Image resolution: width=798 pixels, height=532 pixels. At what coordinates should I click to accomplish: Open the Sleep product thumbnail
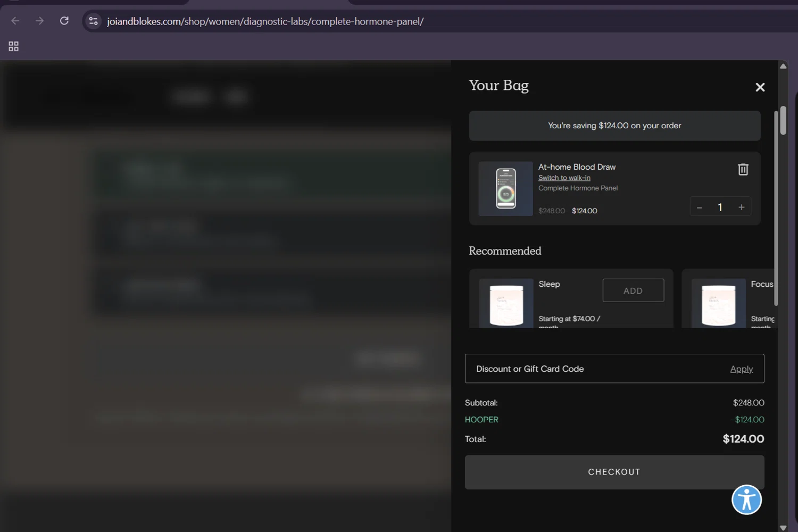click(506, 303)
